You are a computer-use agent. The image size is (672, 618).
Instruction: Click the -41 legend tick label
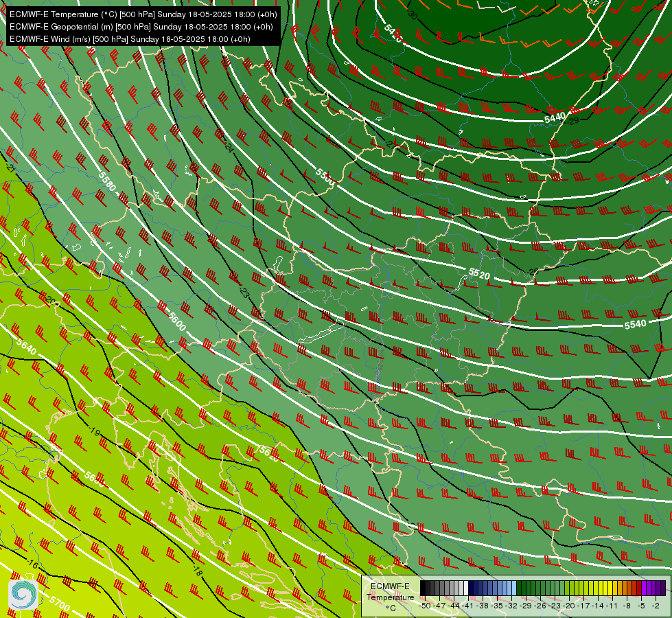468,606
